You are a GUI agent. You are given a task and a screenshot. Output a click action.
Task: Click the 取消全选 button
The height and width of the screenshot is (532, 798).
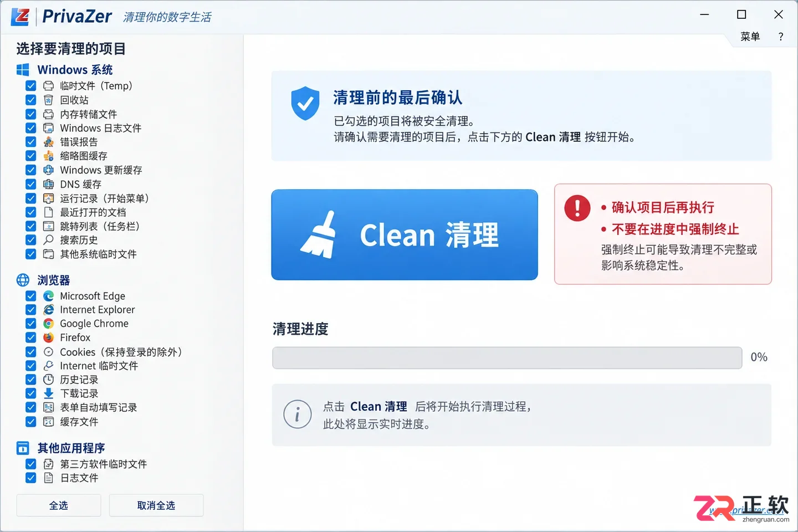156,505
